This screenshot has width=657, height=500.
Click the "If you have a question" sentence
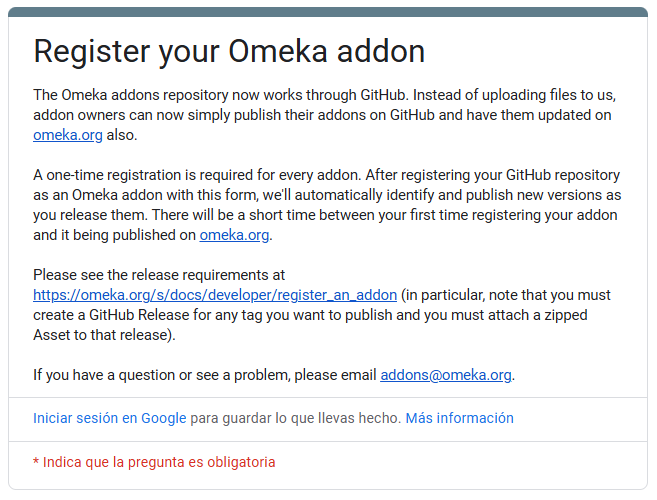274,375
